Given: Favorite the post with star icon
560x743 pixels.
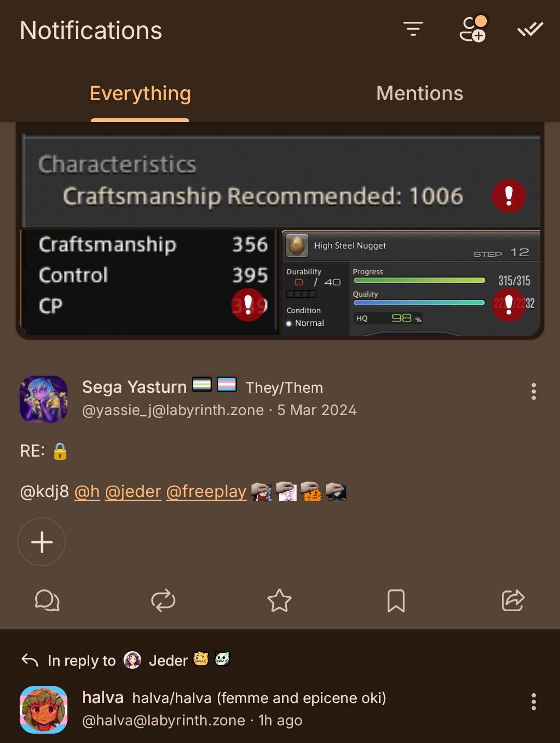Looking at the screenshot, I should 279,600.
